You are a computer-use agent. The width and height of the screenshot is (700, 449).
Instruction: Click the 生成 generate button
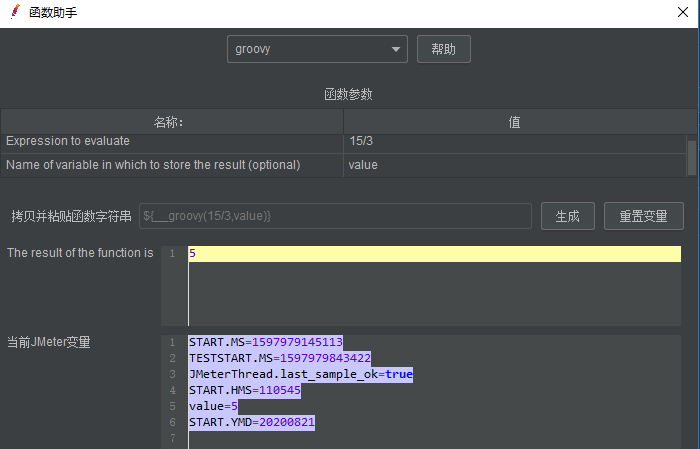point(567,216)
